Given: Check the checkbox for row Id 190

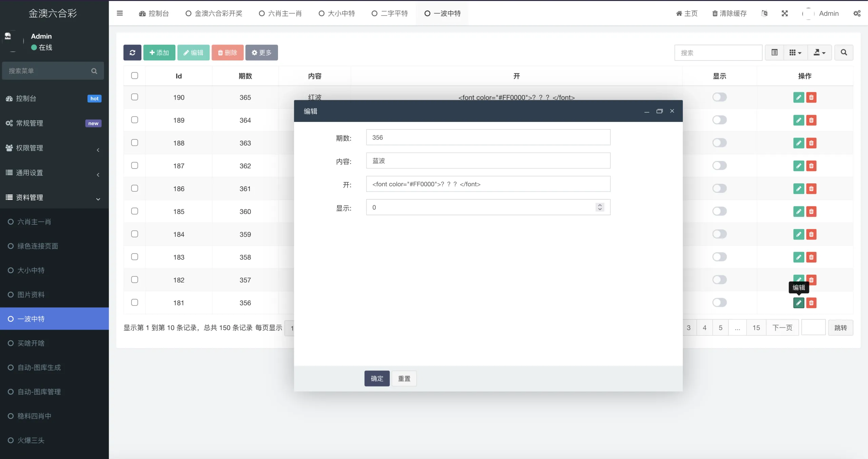Looking at the screenshot, I should click(x=135, y=97).
